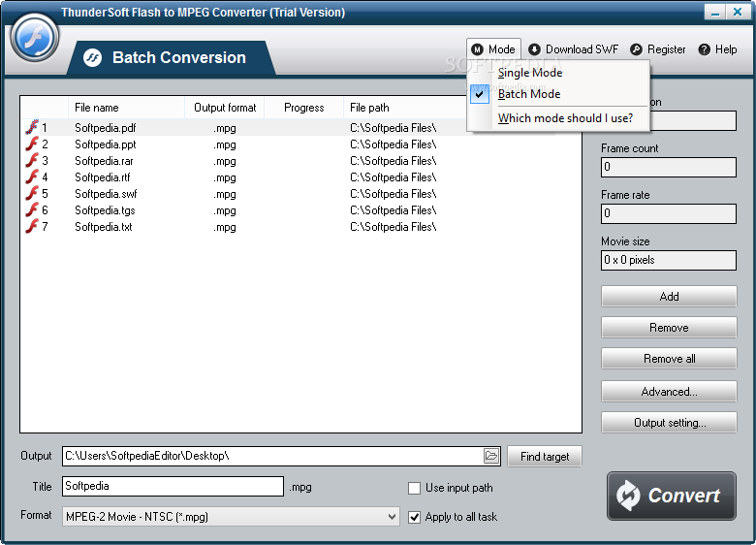
Task: Click the Flash icon of row 2
Action: pyautogui.click(x=32, y=144)
